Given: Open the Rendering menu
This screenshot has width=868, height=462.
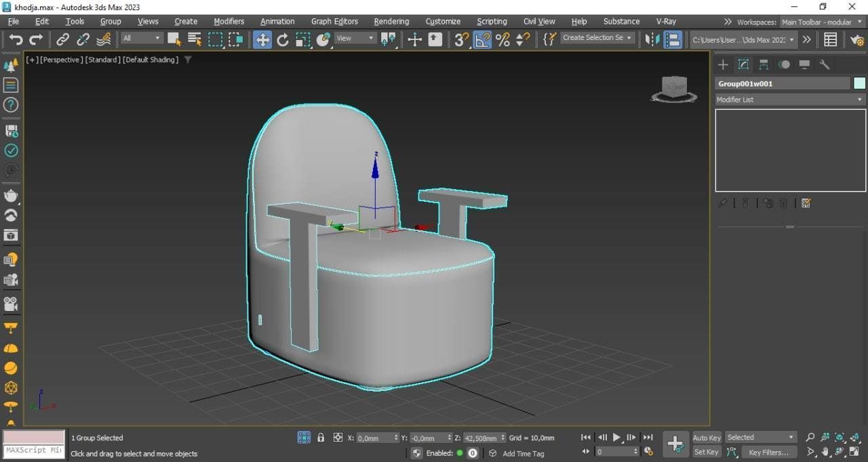Looking at the screenshot, I should coord(391,21).
